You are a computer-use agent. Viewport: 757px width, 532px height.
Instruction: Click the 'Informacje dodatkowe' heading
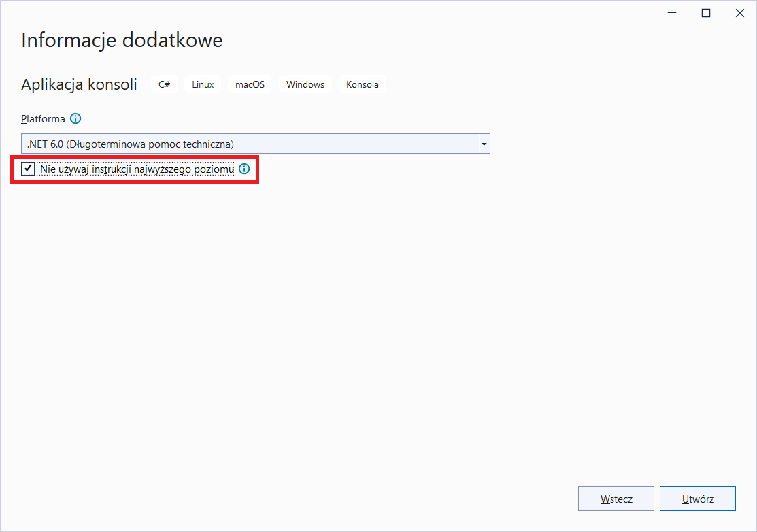coord(122,40)
